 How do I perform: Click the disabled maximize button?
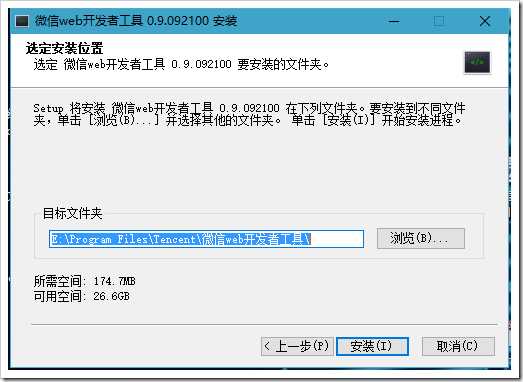[x=439, y=21]
